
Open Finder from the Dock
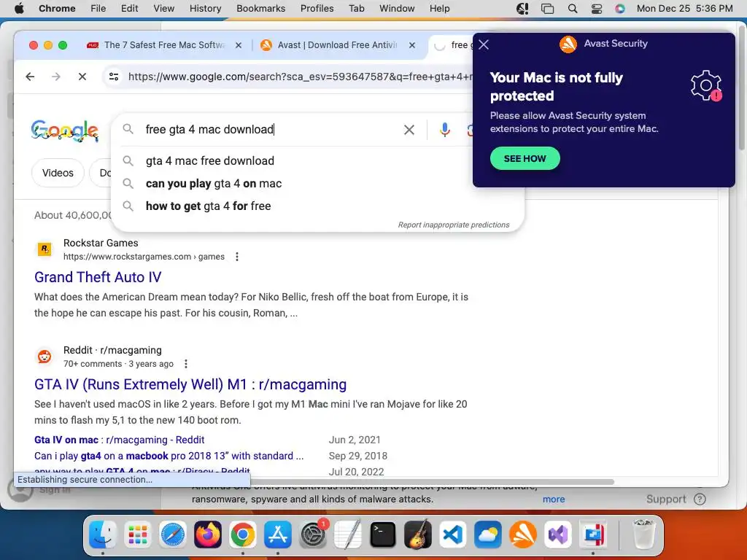click(102, 534)
